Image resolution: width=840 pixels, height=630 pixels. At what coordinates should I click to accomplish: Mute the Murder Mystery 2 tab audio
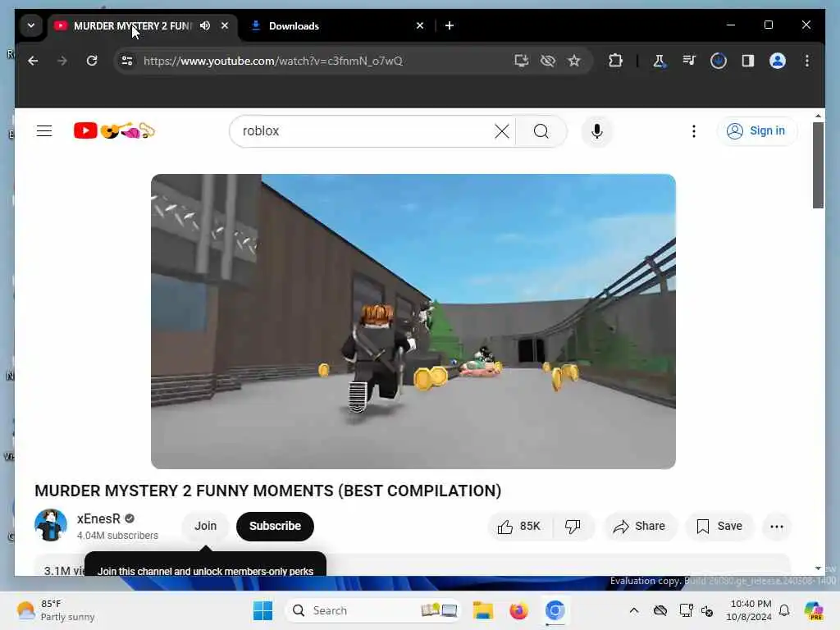click(204, 25)
